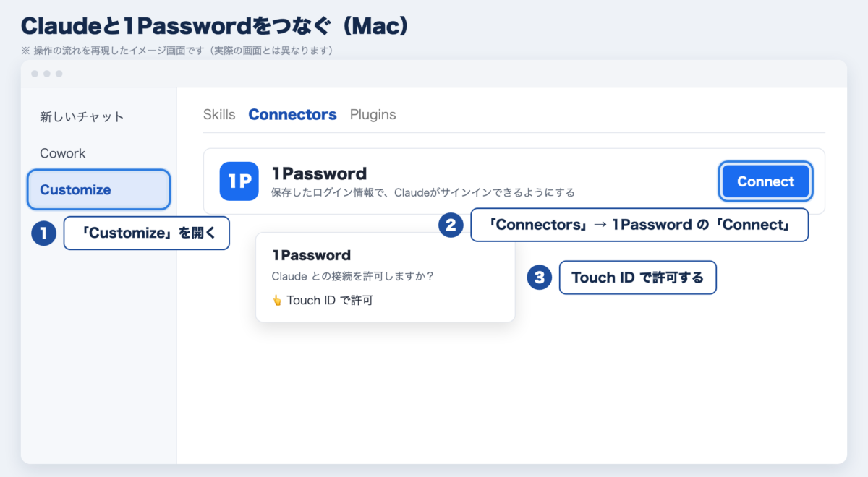Screen dimensions: 868x477
Task: Select the Connectors tab
Action: [292, 114]
